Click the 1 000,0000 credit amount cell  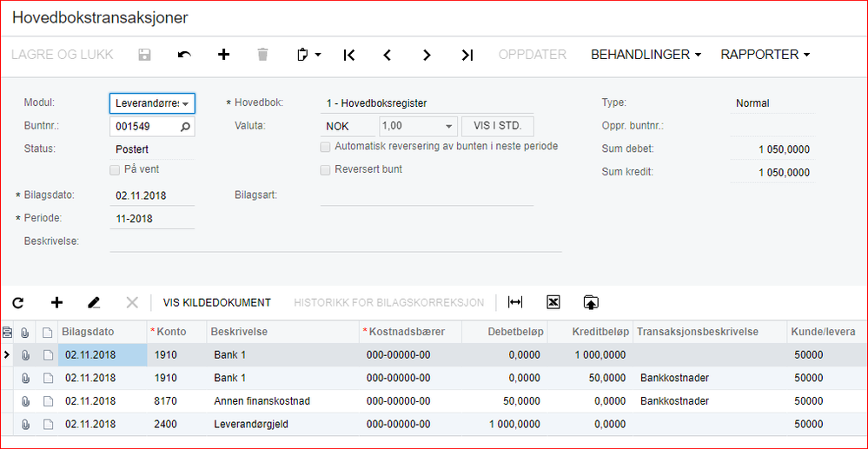tap(590, 355)
